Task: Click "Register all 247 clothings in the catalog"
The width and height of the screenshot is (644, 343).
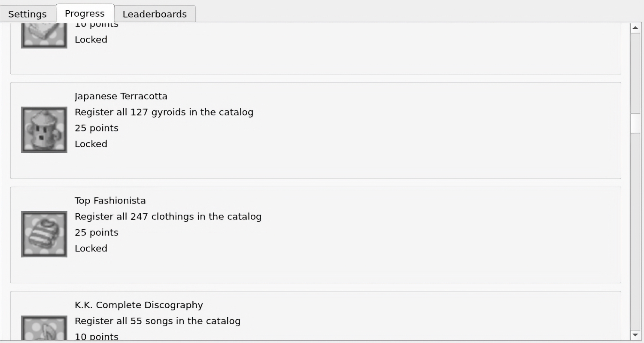Action: pyautogui.click(x=168, y=216)
